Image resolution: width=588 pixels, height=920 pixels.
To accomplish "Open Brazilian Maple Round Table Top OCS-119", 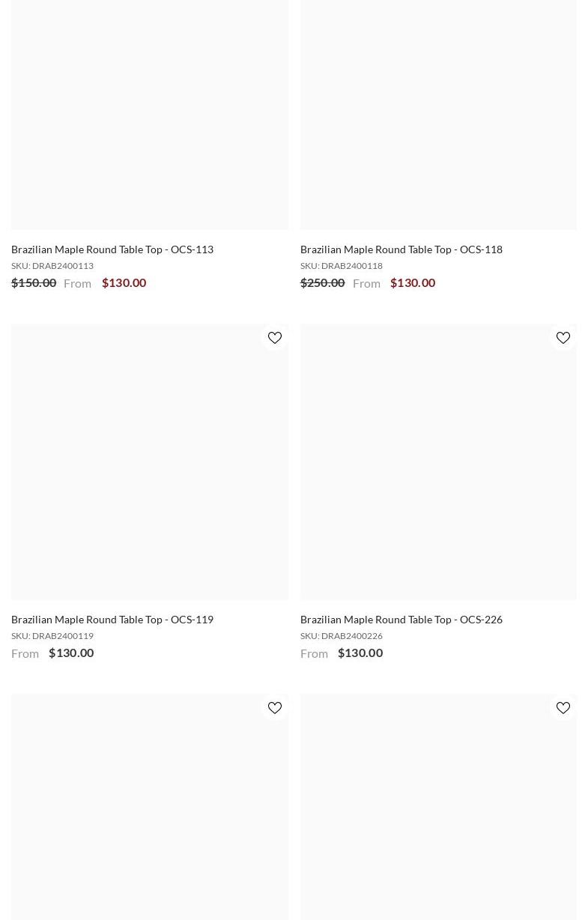I will pos(112,620).
